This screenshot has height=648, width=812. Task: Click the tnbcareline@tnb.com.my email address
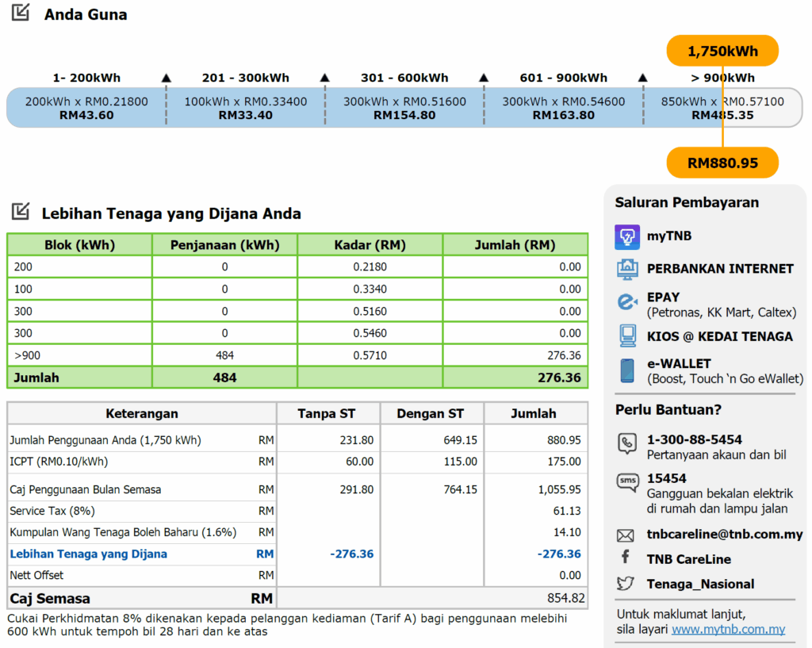[x=725, y=535]
